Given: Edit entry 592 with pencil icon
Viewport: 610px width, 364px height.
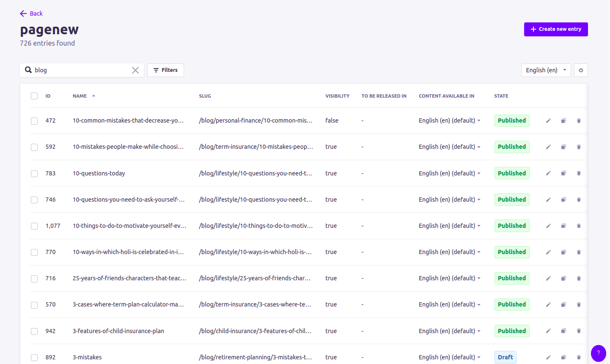Looking at the screenshot, I should [548, 147].
